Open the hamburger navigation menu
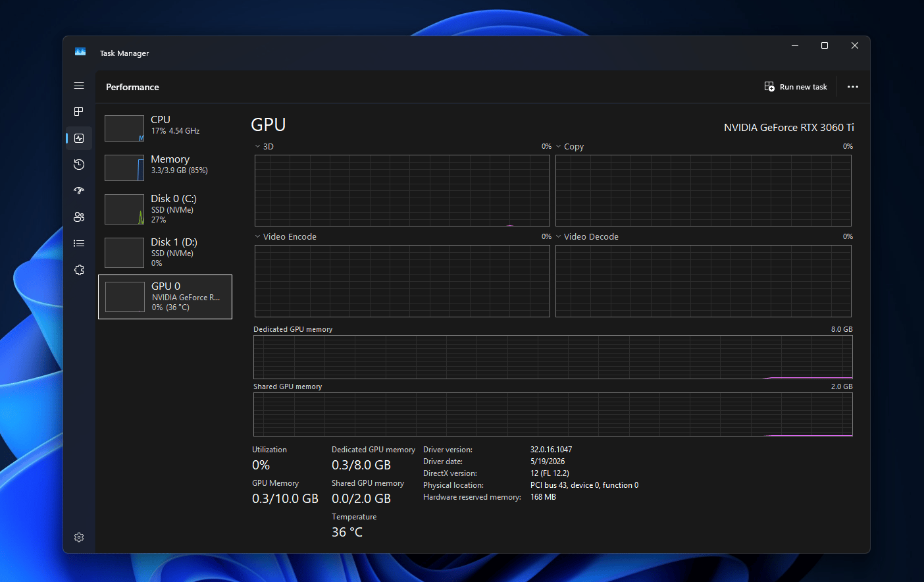Screen dimensions: 924x582 point(79,86)
